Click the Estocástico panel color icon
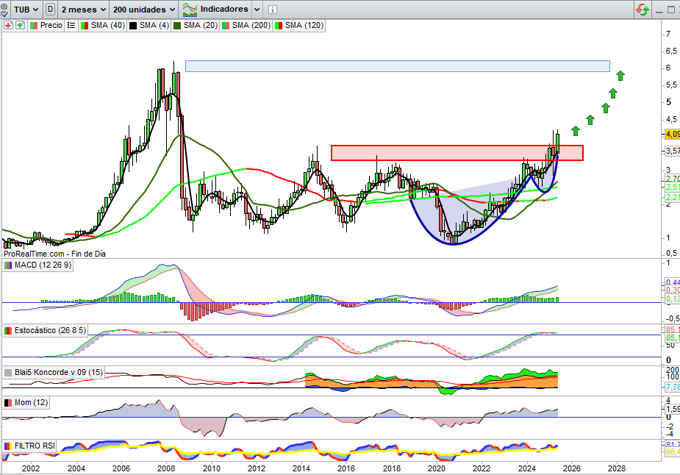The width and height of the screenshot is (680, 475). pos(8,331)
